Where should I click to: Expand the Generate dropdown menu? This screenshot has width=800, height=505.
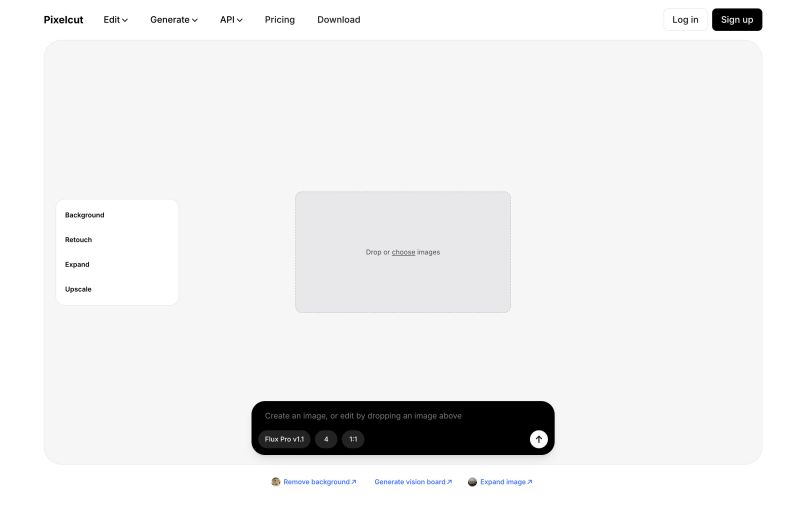pos(173,20)
